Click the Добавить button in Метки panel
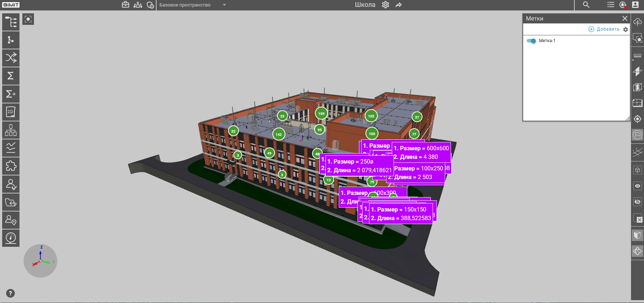 coord(604,29)
